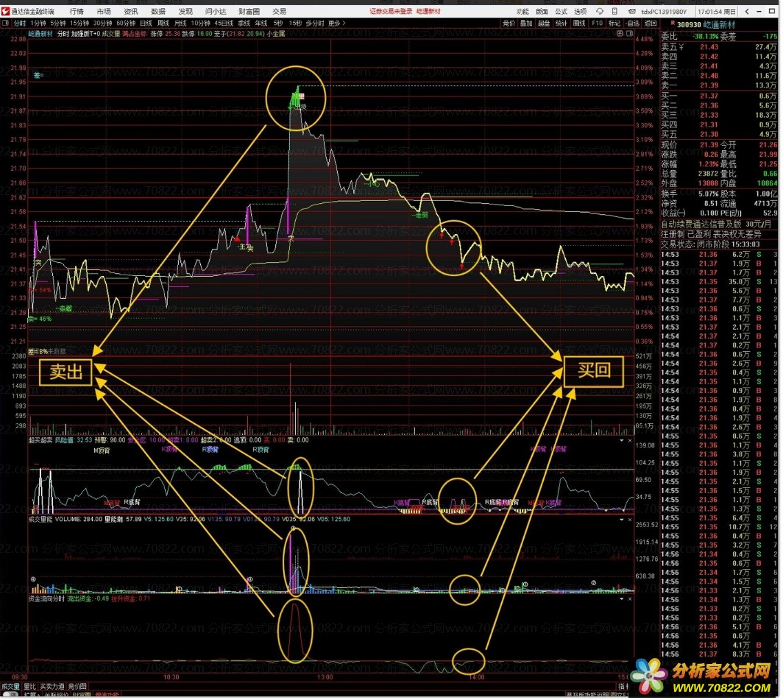Open the 功能 menu
The width and height of the screenshot is (783, 700).
click(x=522, y=11)
